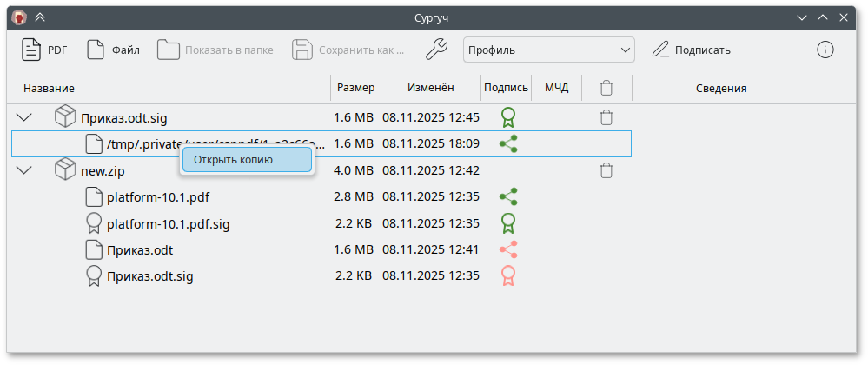Click red signature badge for Приказ.odt.sig in new.zip
868x365 pixels.
coord(508,276)
